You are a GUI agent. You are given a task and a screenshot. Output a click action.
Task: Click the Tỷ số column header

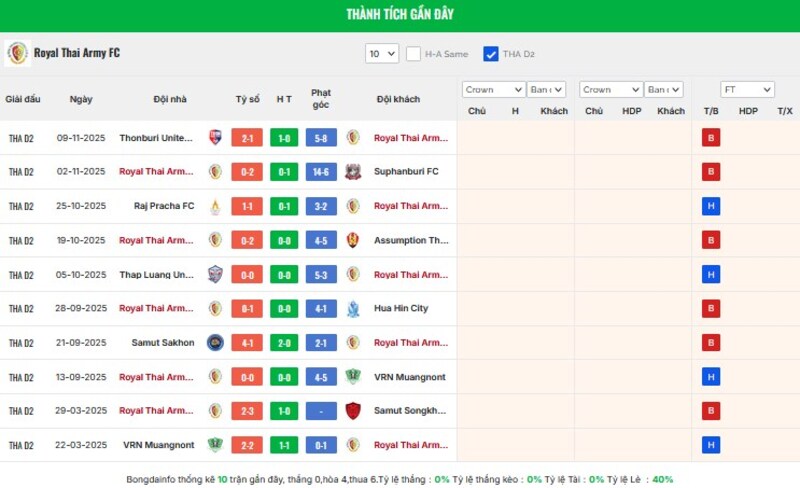247,99
